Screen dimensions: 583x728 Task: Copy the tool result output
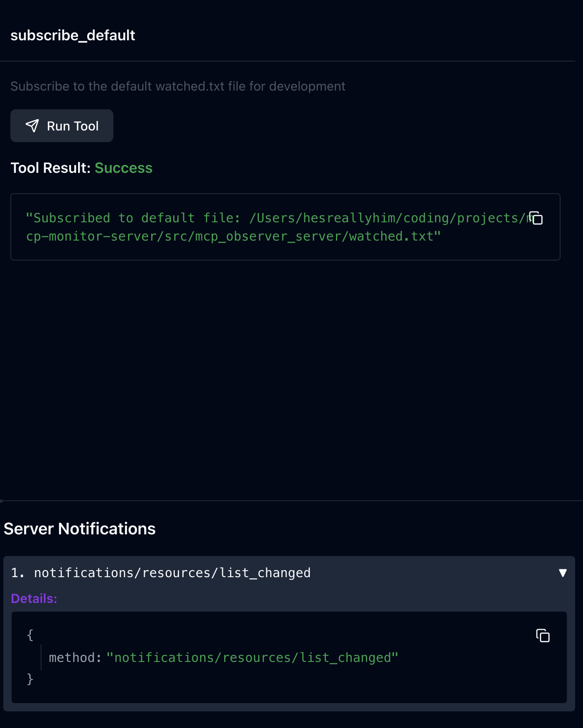coord(536,218)
